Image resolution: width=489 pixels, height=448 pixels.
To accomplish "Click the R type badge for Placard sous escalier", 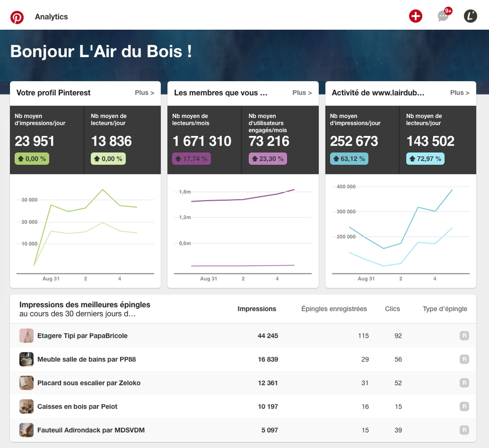I will pos(464,383).
